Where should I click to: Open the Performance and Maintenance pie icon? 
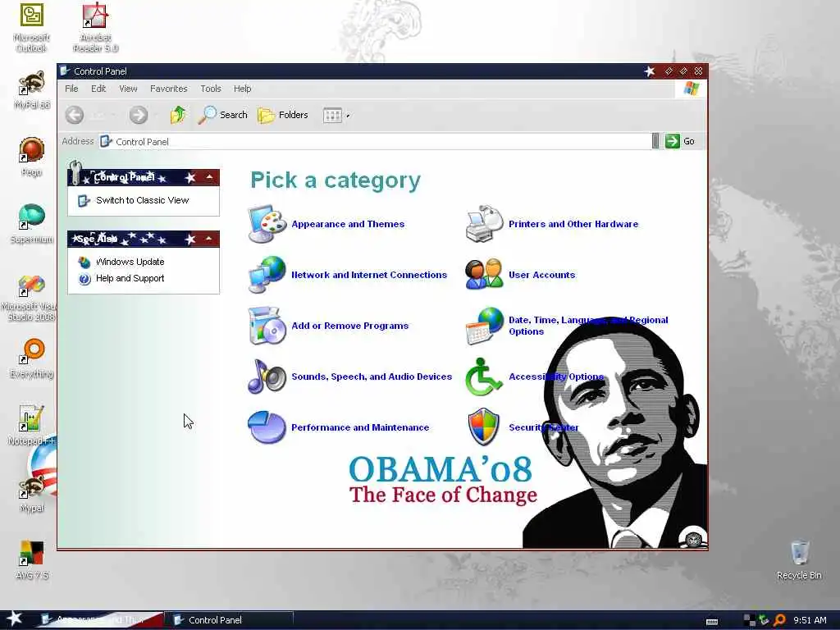pos(267,427)
